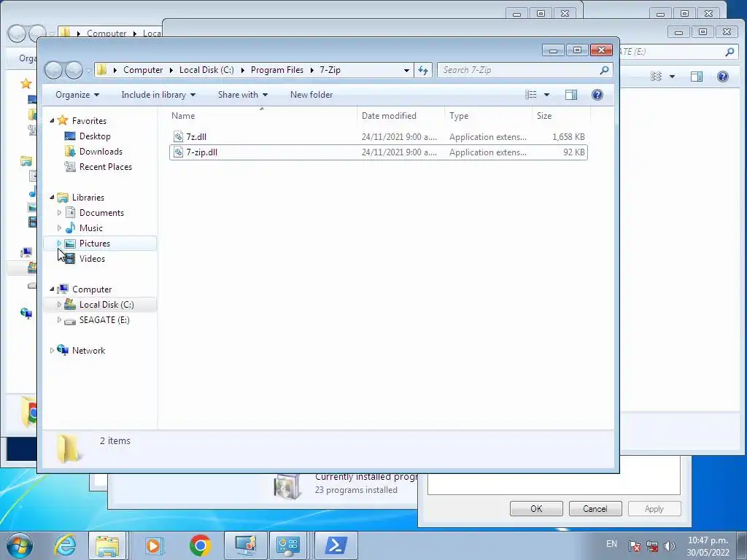Click the Action Center flag tray icon
The image size is (747, 560).
tap(634, 546)
